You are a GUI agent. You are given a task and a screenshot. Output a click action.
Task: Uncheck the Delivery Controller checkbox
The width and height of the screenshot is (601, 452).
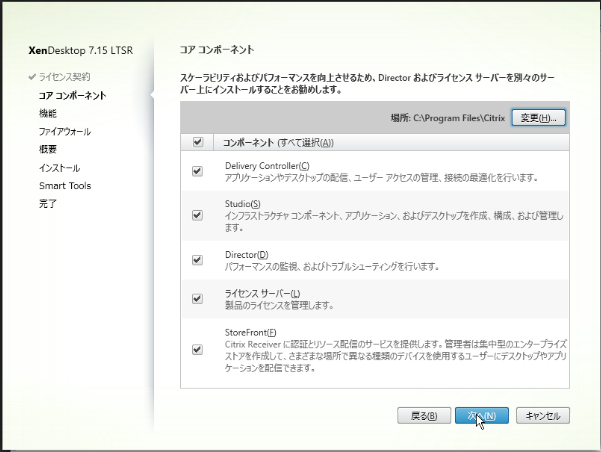[197, 171]
